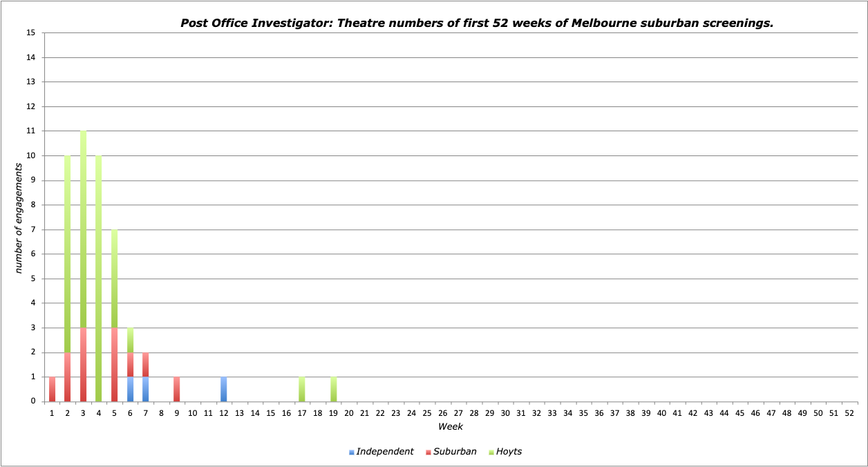Select the week 1 Suburban bar
Screen dimensions: 868x467
point(52,389)
